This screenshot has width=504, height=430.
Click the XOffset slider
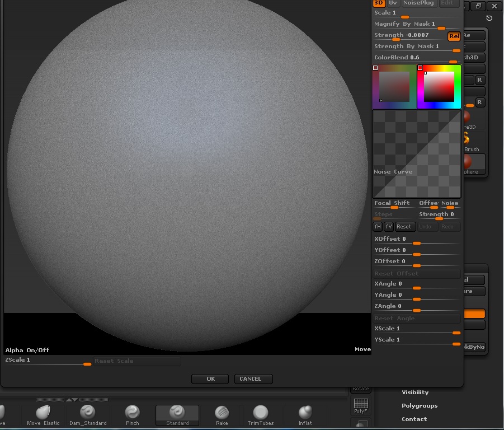pos(417,240)
